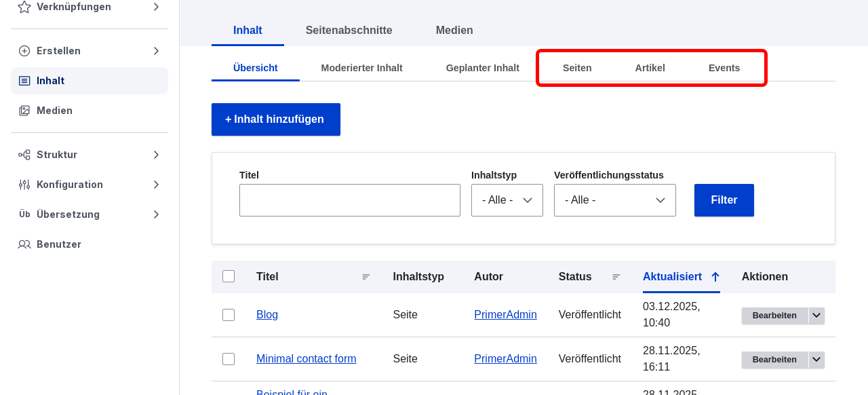Click the Medien sidebar image icon
This screenshot has height=395, width=868.
[x=24, y=111]
